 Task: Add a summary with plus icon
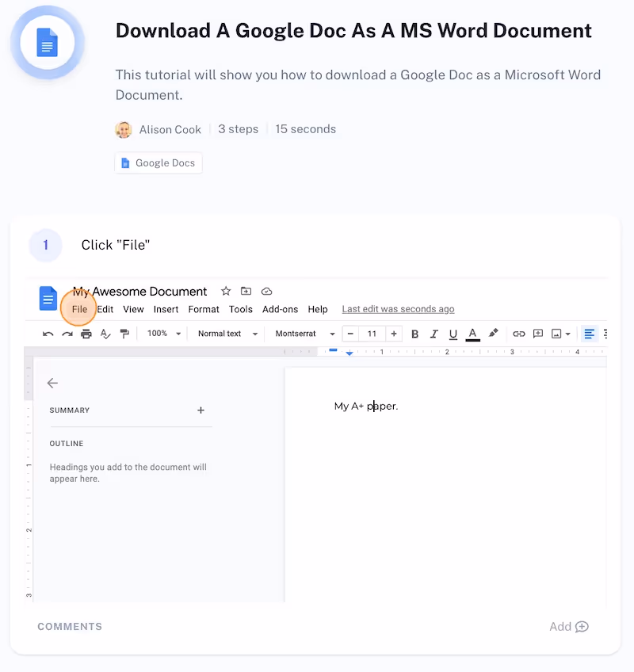tap(201, 410)
